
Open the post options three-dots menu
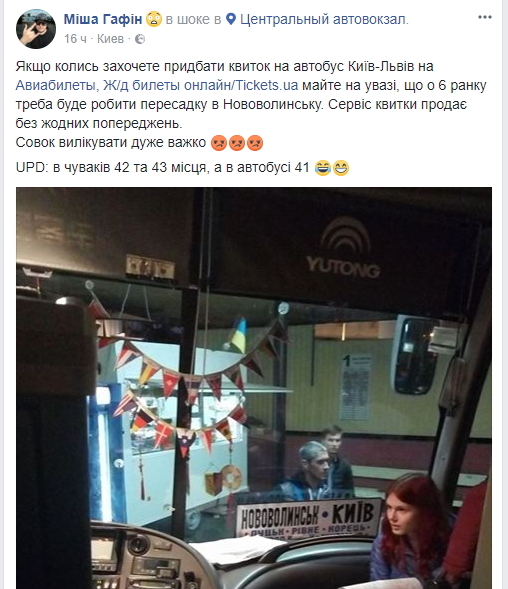tap(485, 17)
